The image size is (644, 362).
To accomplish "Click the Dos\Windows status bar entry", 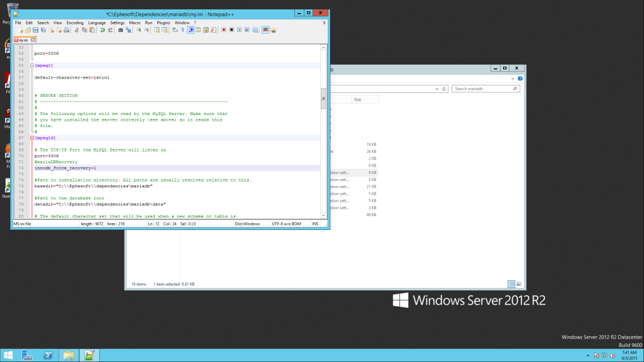I will point(247,224).
